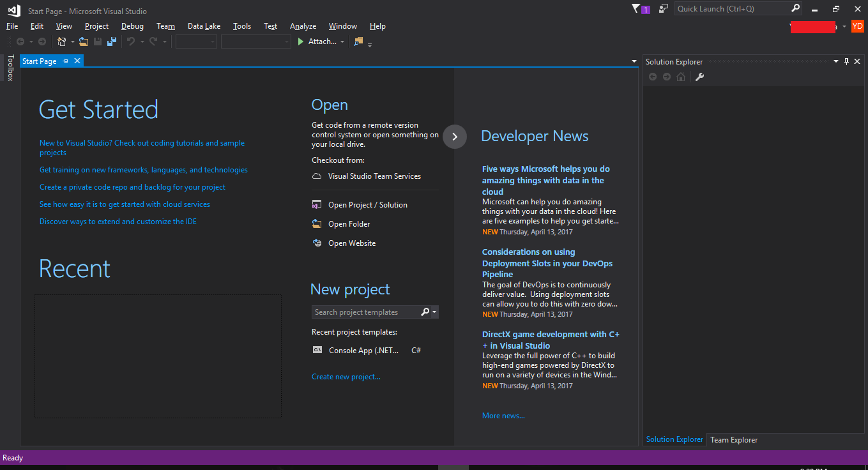
Task: Click the YD account avatar
Action: pyautogui.click(x=858, y=26)
